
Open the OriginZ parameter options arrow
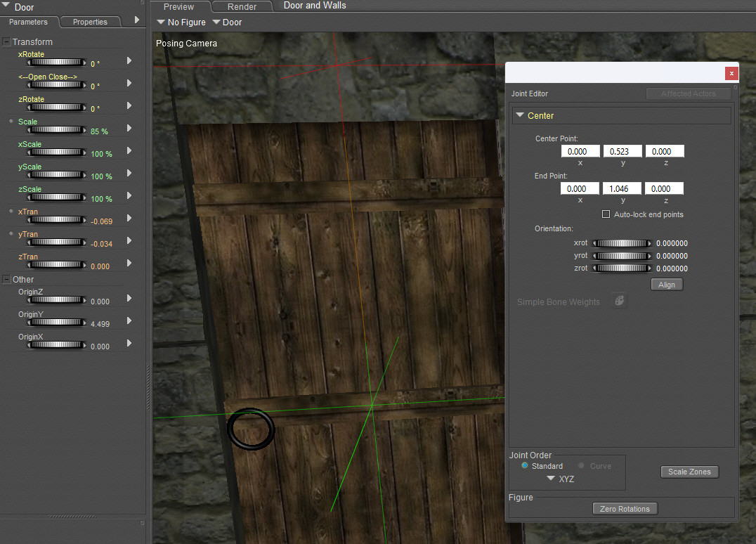tap(129, 299)
